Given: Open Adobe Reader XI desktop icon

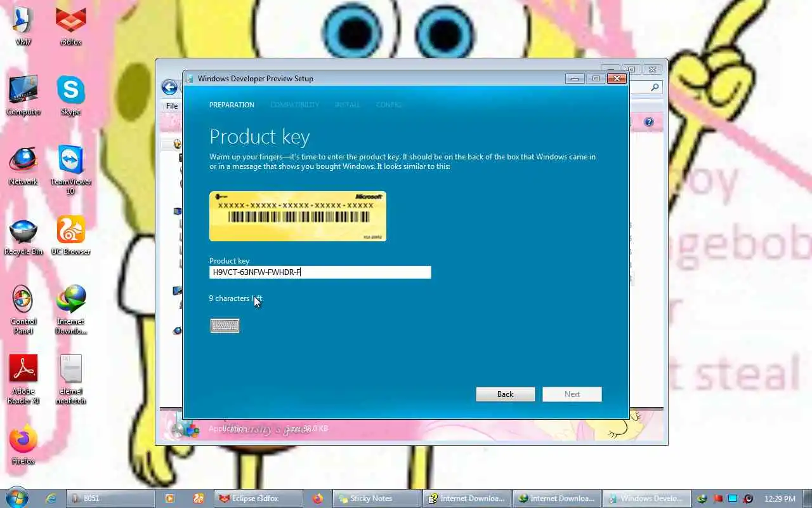Looking at the screenshot, I should tap(23, 380).
